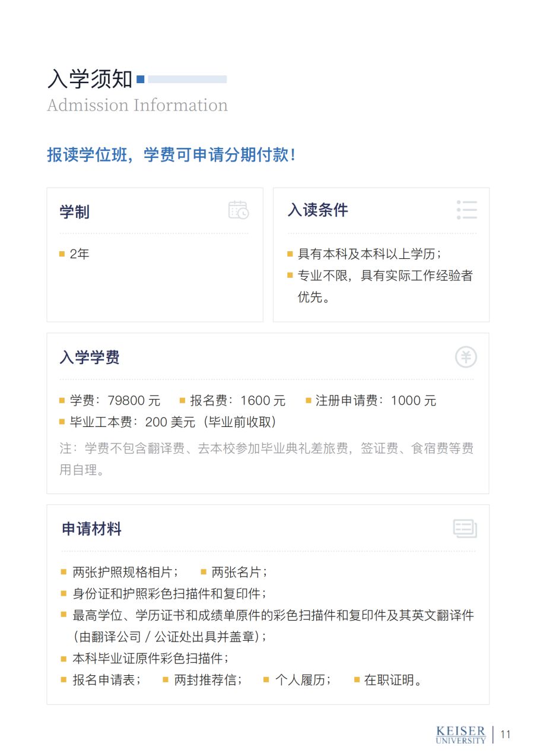Click the 报名费：1600 元 item
This screenshot has width=534, height=756.
[238, 400]
